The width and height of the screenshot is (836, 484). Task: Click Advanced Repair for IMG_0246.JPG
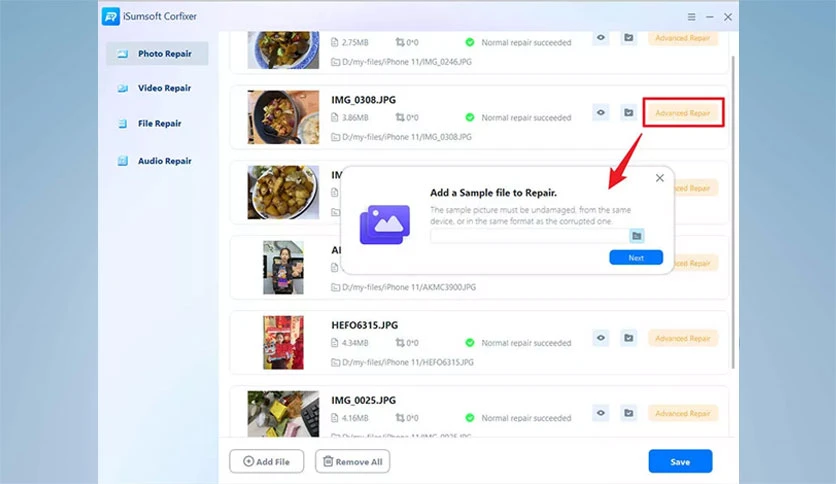pos(682,38)
